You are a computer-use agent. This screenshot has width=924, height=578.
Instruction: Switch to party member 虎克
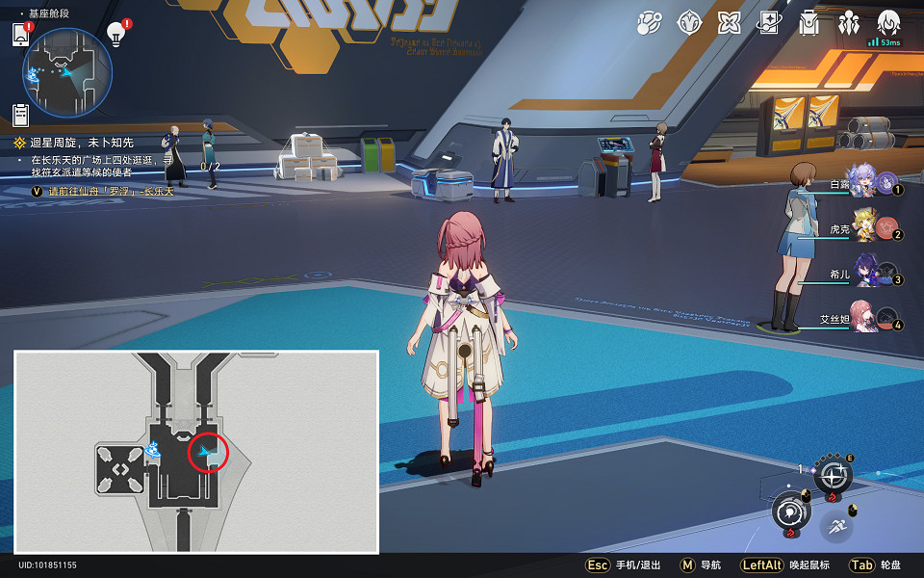point(861,229)
